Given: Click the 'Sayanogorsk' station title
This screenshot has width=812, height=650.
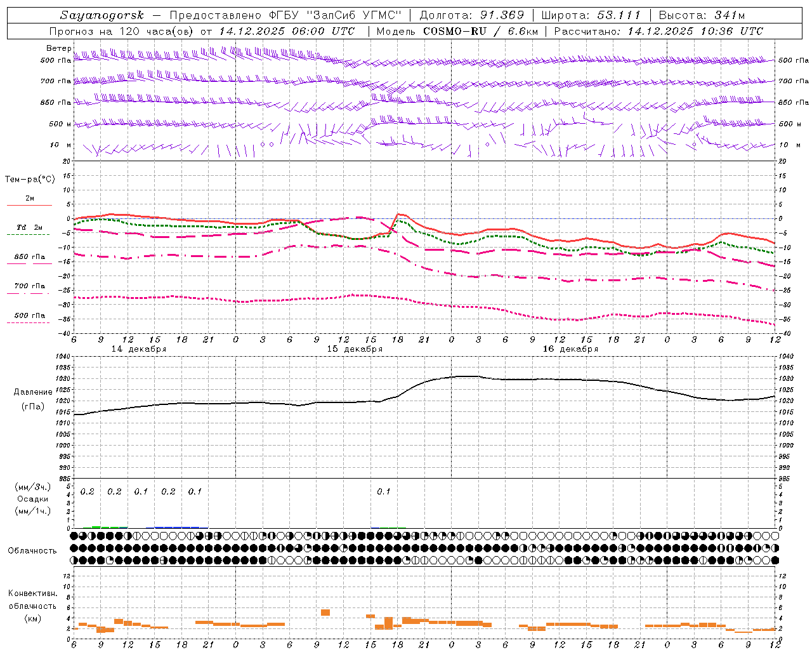Looking at the screenshot, I should click(x=102, y=15).
